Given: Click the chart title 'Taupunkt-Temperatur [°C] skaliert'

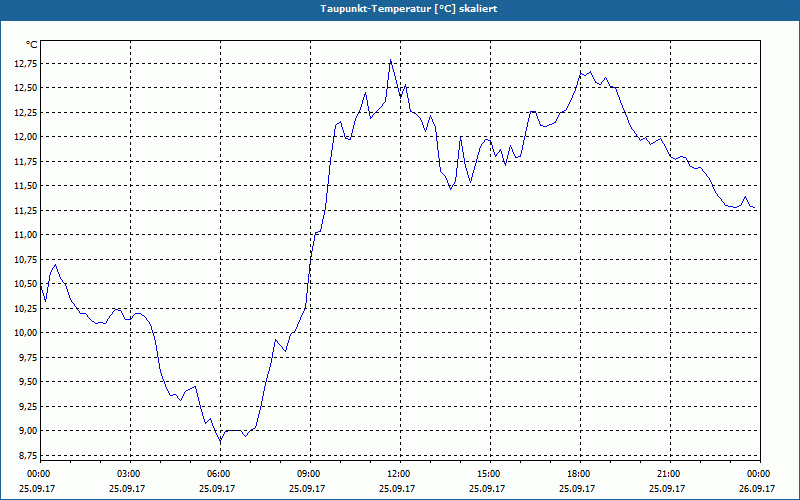Looking at the screenshot, I should [x=409, y=9].
